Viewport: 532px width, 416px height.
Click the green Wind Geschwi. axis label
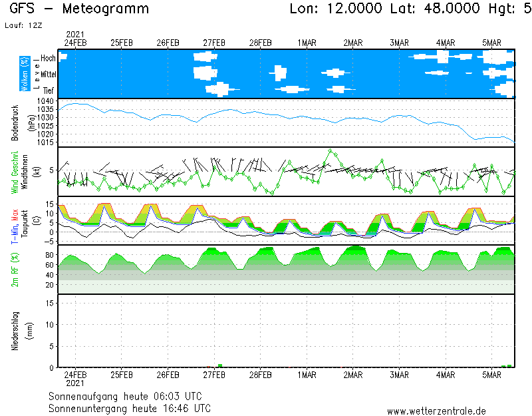(15, 172)
